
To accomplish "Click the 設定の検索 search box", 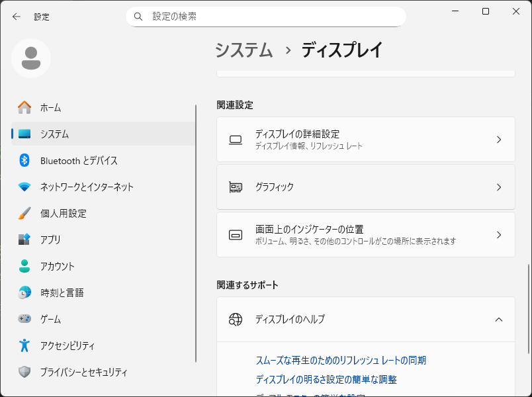I will tap(266, 17).
